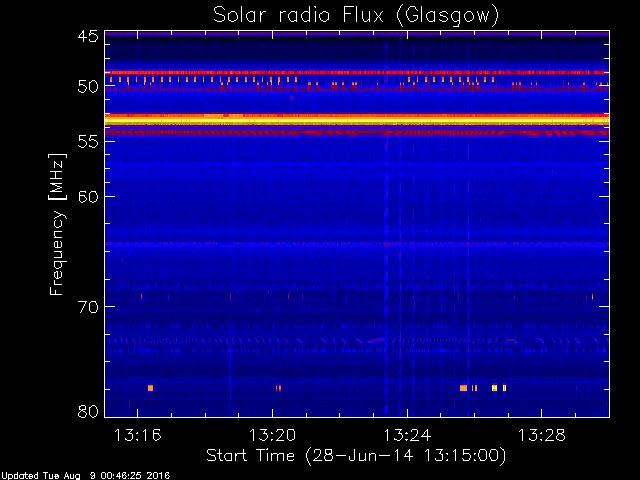Select the 60 MHz frequency label
Screen dimensions: 640x480
pos(88,197)
